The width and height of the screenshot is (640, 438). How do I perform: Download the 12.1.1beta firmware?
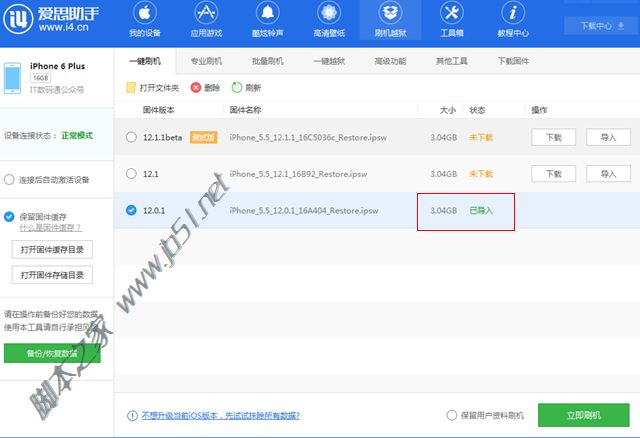(x=553, y=137)
